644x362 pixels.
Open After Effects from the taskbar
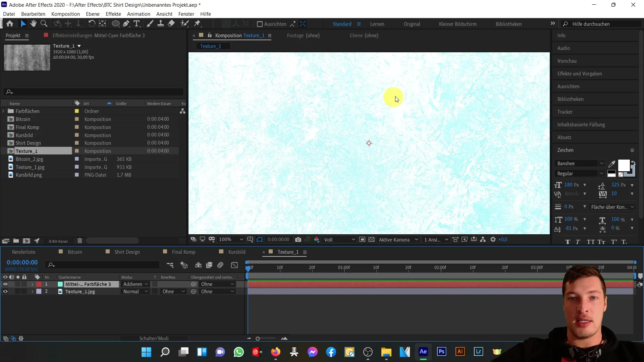423,352
